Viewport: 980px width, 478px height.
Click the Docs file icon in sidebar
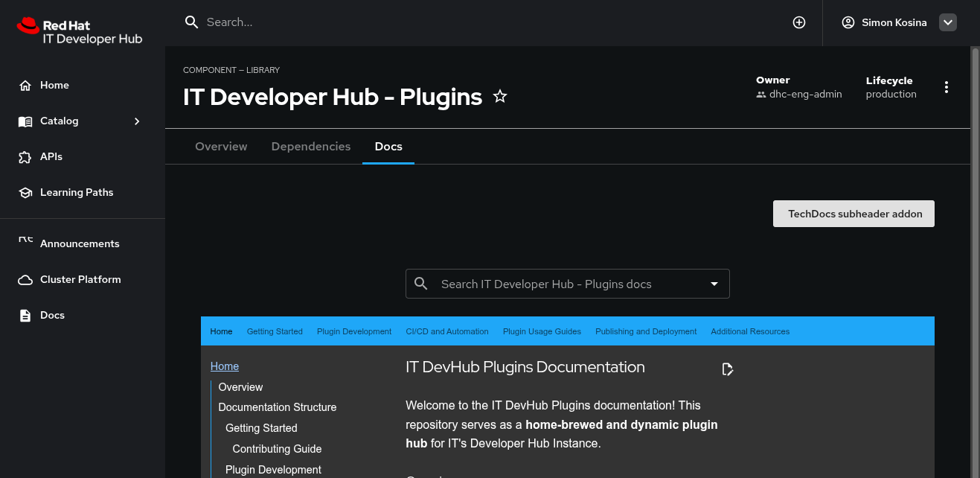pyautogui.click(x=25, y=316)
